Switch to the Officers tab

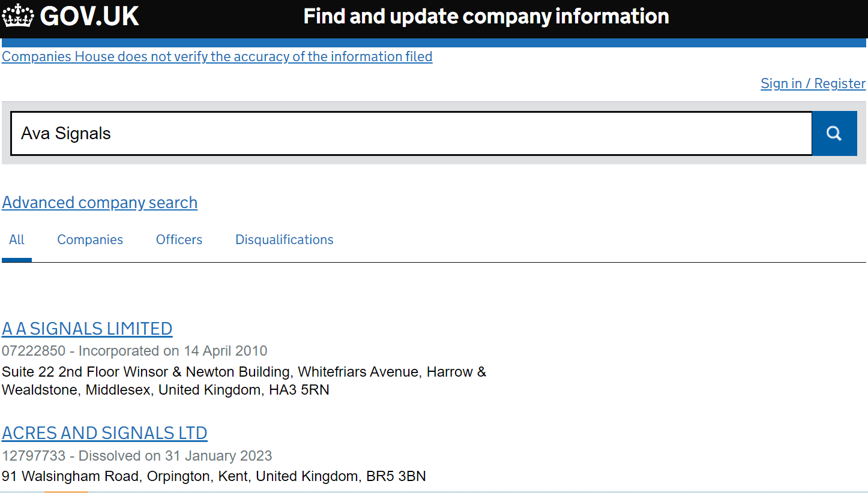coord(179,240)
